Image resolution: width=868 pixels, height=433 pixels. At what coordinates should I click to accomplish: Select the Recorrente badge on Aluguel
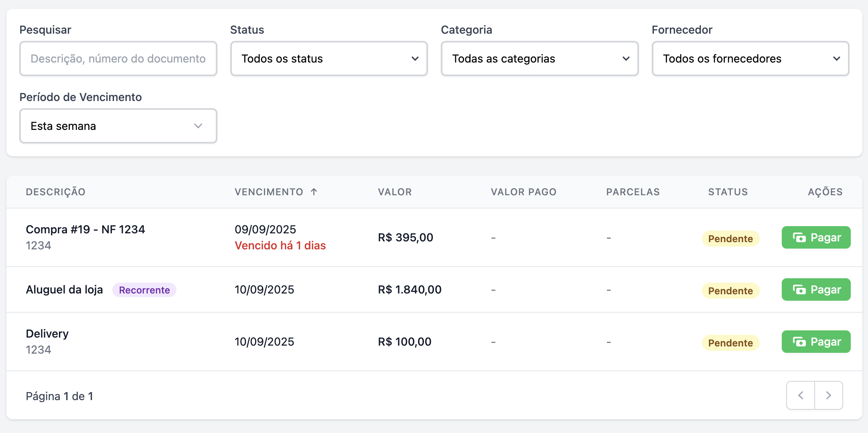coord(144,290)
